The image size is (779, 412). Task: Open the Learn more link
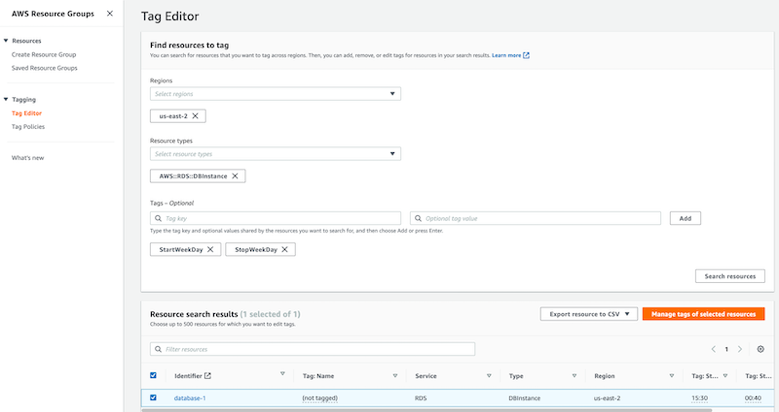[506, 55]
